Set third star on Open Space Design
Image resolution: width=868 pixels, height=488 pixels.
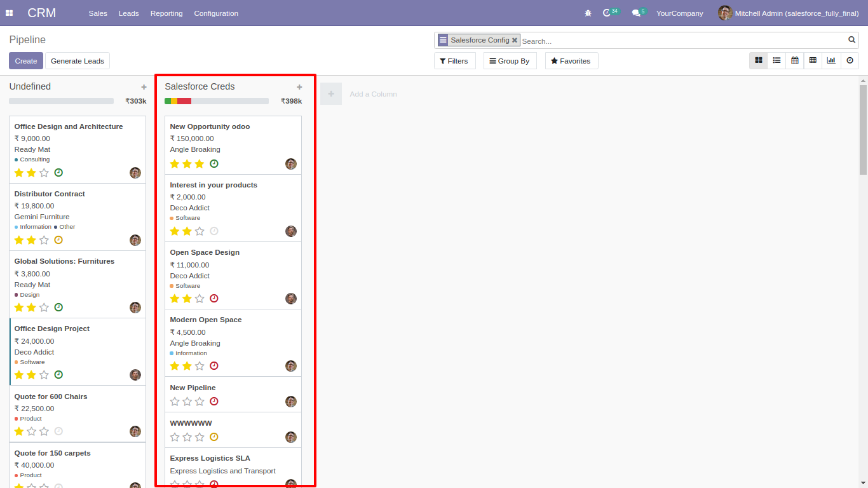coord(200,299)
